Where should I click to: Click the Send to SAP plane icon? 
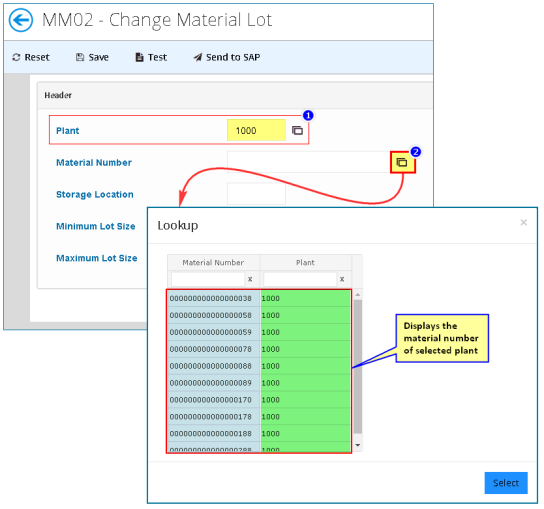tap(198, 57)
